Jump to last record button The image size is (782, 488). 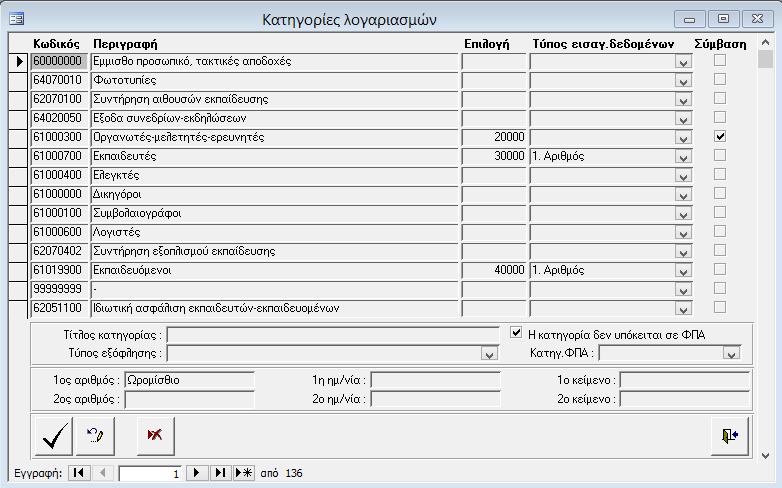pos(221,472)
